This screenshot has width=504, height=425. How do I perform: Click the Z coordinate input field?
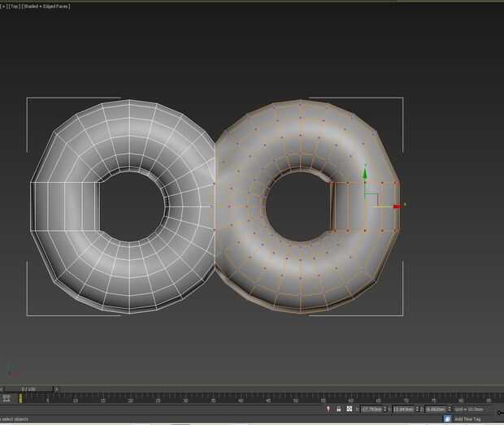click(436, 410)
